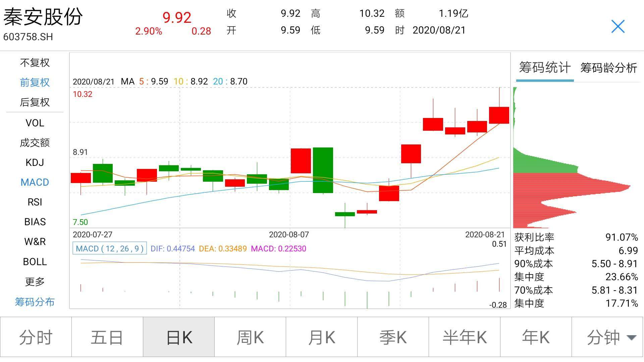This screenshot has height=362, width=644.
Task: Switch indicator to VOL
Action: coord(35,123)
